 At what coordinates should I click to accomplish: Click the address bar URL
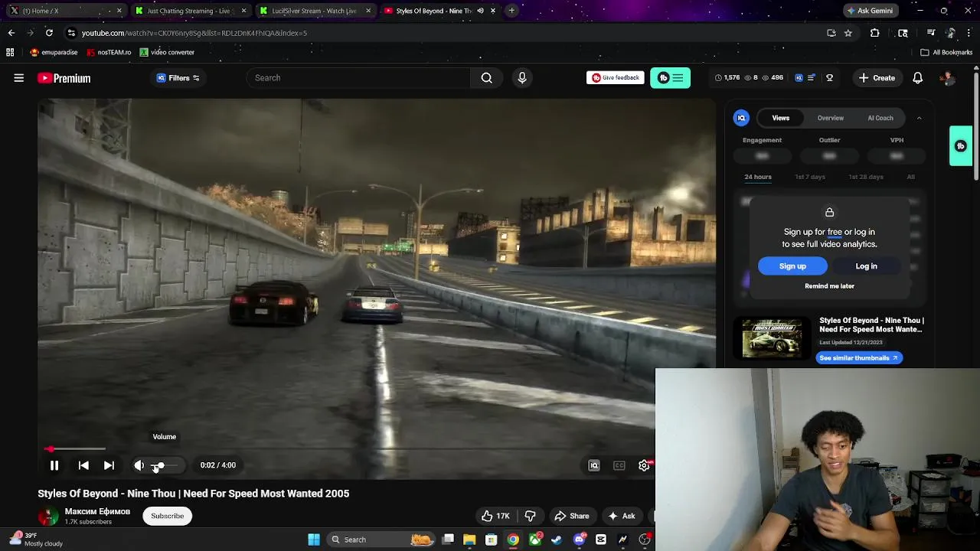coord(194,33)
